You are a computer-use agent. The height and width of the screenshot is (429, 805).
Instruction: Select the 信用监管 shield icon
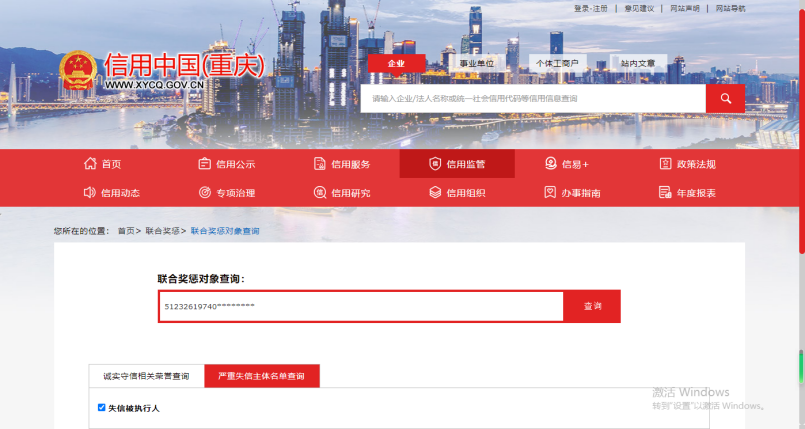point(435,164)
